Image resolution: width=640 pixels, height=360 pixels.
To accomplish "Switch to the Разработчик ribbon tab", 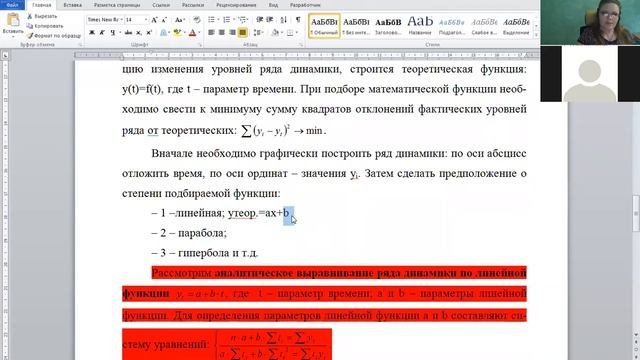I will 305,5.
